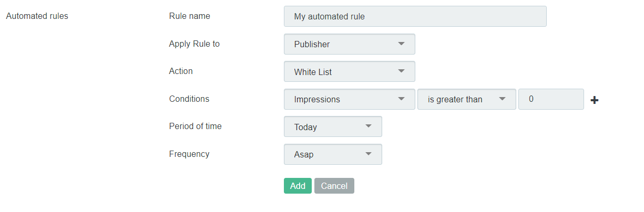The image size is (644, 212).
Task: Click the Add button
Action: point(298,186)
